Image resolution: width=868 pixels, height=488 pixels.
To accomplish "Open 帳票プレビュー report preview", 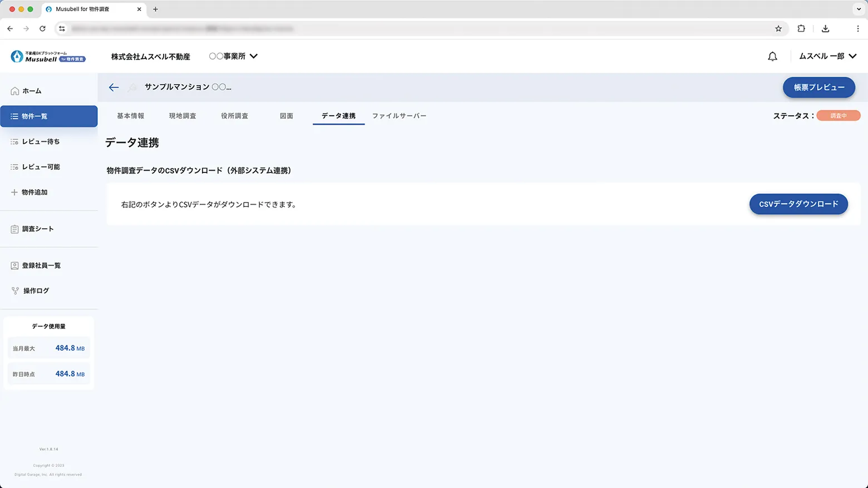I will 818,87.
